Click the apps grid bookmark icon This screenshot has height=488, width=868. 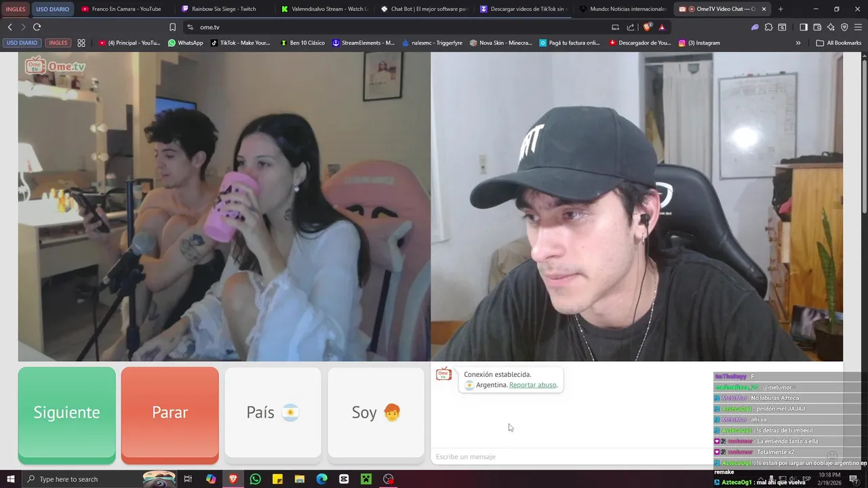(81, 43)
